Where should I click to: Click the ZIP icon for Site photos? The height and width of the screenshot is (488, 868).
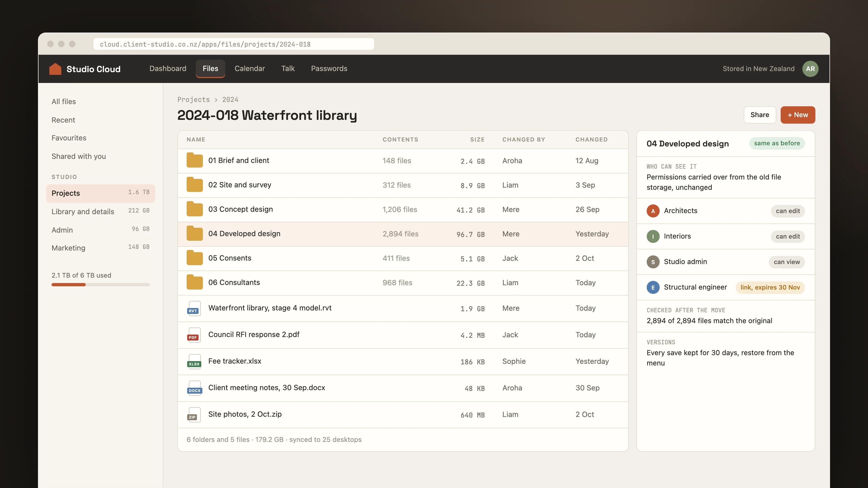click(194, 415)
